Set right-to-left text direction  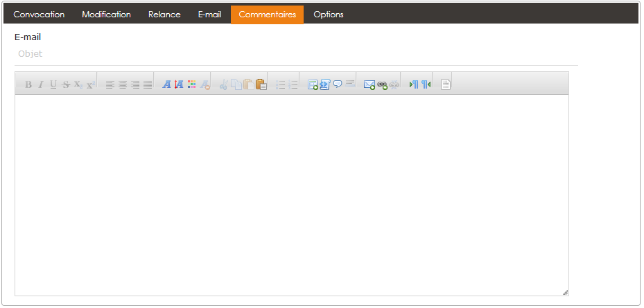(x=426, y=84)
